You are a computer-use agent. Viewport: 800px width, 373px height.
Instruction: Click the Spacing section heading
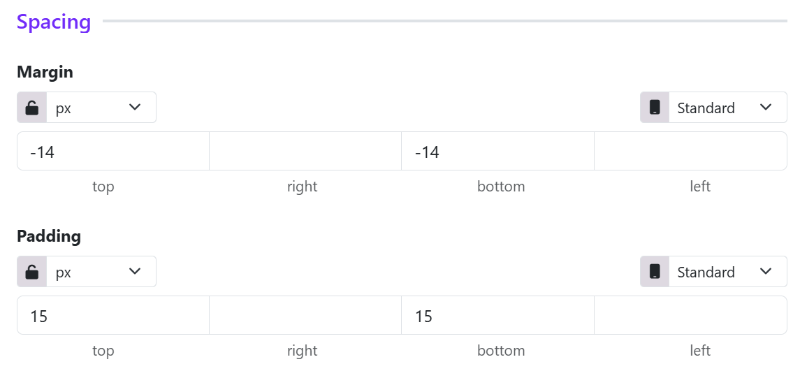(x=54, y=22)
